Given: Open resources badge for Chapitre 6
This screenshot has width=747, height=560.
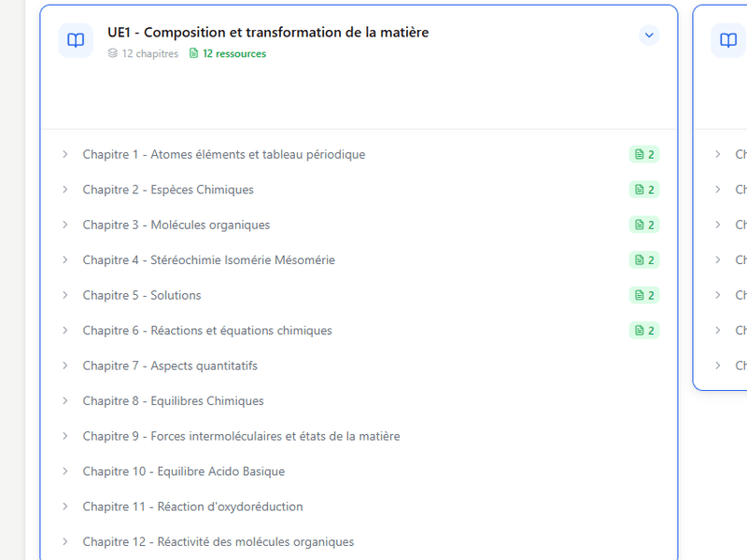Looking at the screenshot, I should (644, 330).
